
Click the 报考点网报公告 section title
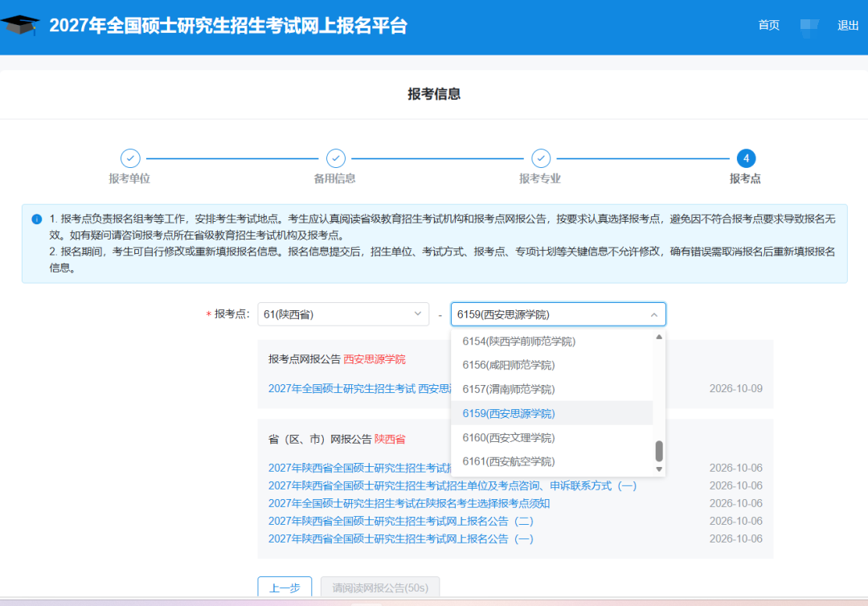pyautogui.click(x=305, y=359)
